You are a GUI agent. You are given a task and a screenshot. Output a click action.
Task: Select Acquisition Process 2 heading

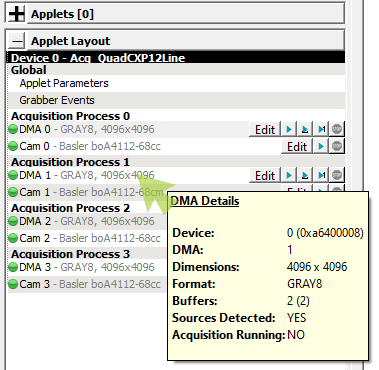70,208
